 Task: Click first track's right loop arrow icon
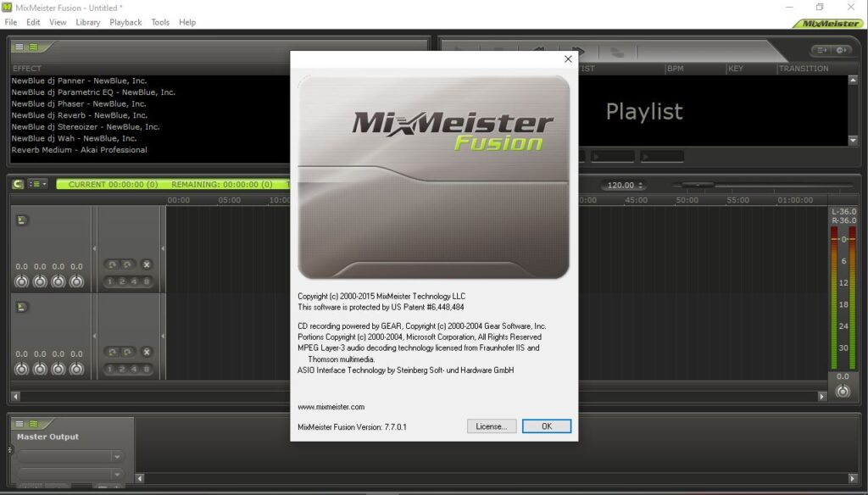point(127,264)
